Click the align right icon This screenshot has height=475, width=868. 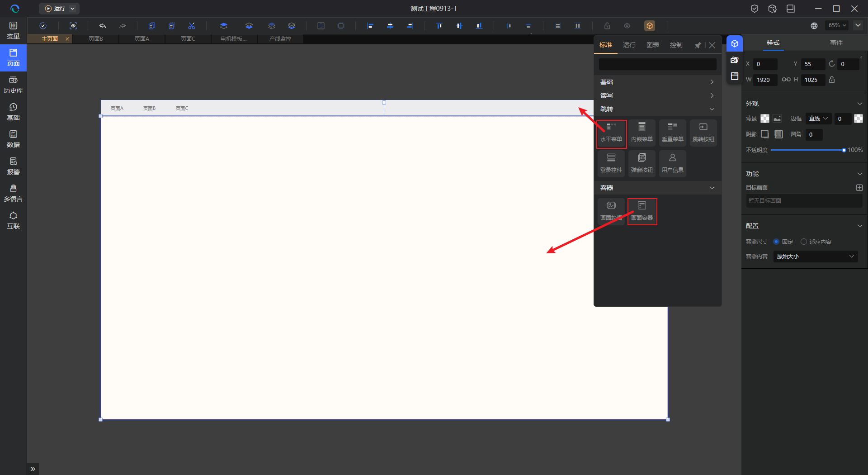pos(410,26)
